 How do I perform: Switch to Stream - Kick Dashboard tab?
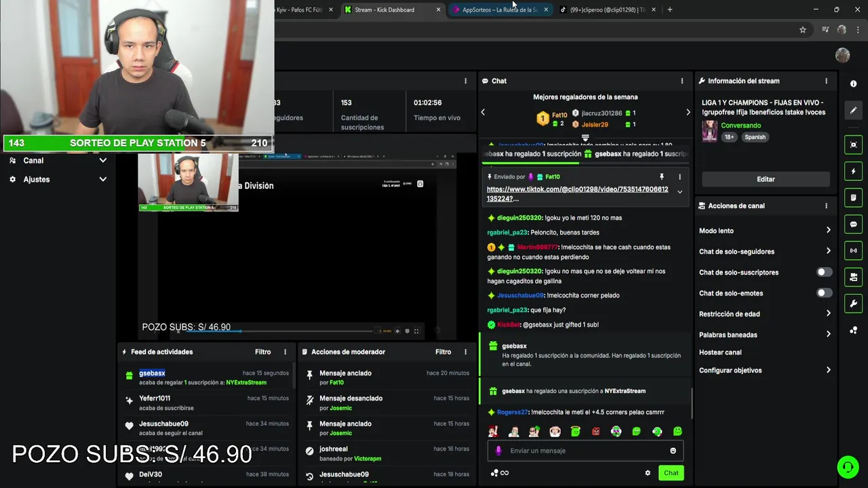point(392,9)
